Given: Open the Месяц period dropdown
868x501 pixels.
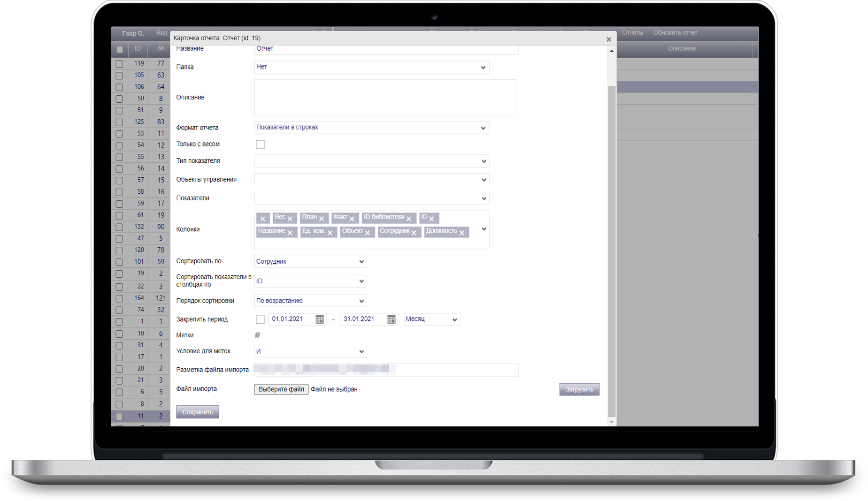Looking at the screenshot, I should point(431,319).
